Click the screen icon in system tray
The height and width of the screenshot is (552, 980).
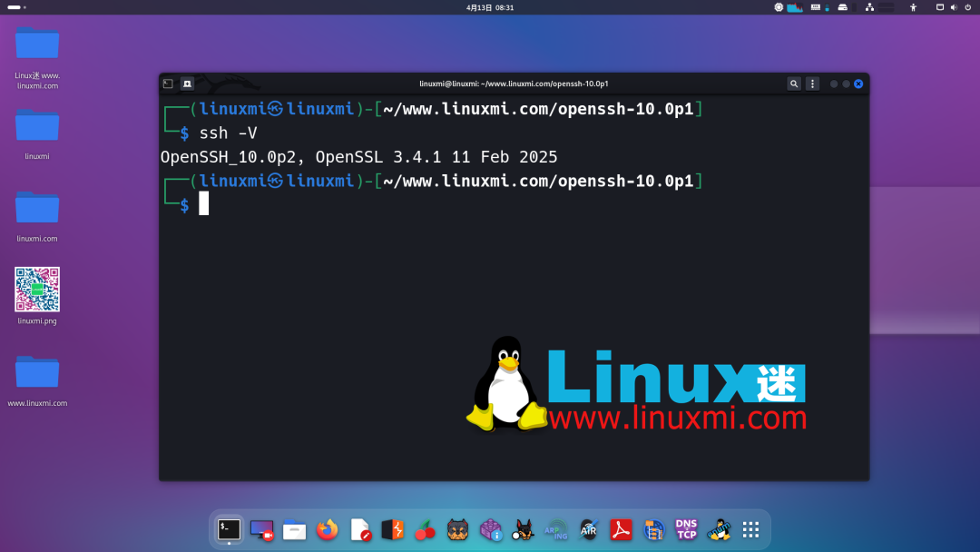(x=940, y=7)
